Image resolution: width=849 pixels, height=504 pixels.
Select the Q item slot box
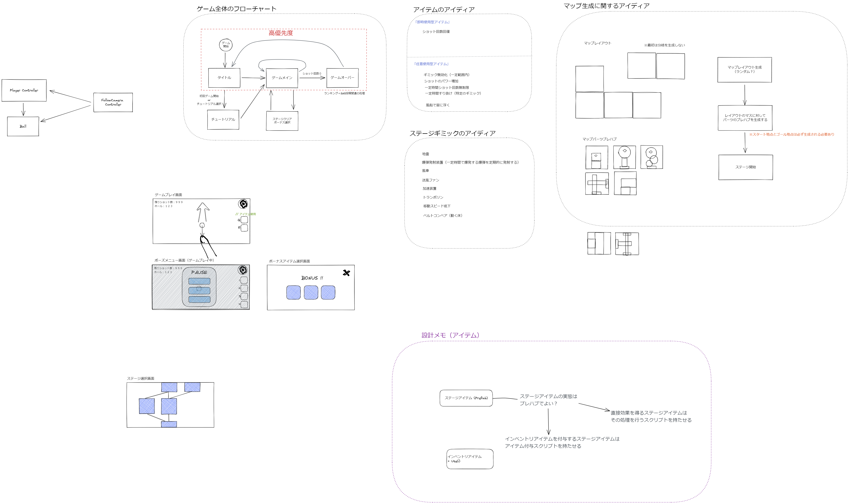244,220
